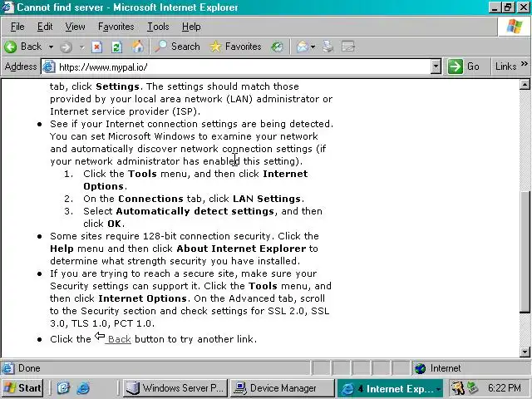Click the IE icon in title bar

(7, 7)
